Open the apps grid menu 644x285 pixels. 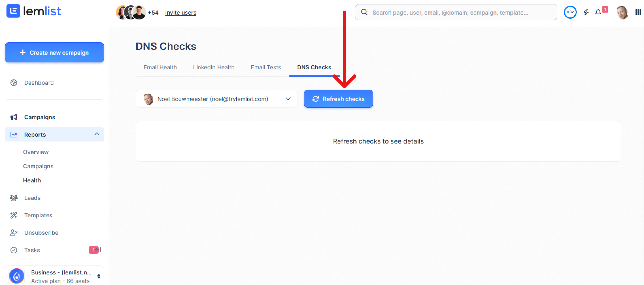point(638,12)
